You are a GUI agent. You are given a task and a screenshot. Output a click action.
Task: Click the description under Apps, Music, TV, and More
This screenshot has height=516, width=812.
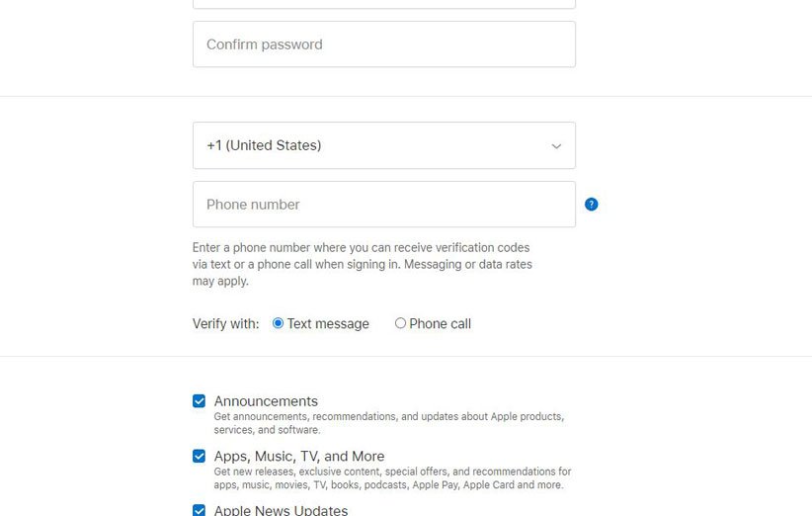[x=392, y=478]
